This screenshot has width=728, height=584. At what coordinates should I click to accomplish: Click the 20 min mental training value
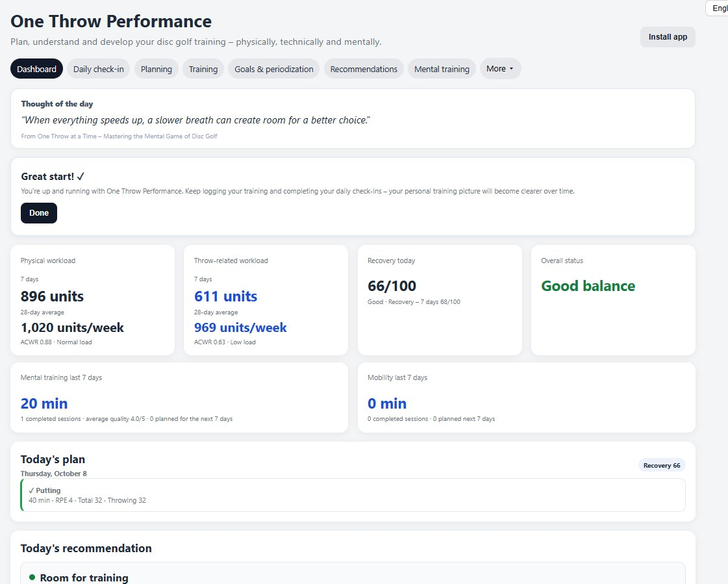coord(44,403)
